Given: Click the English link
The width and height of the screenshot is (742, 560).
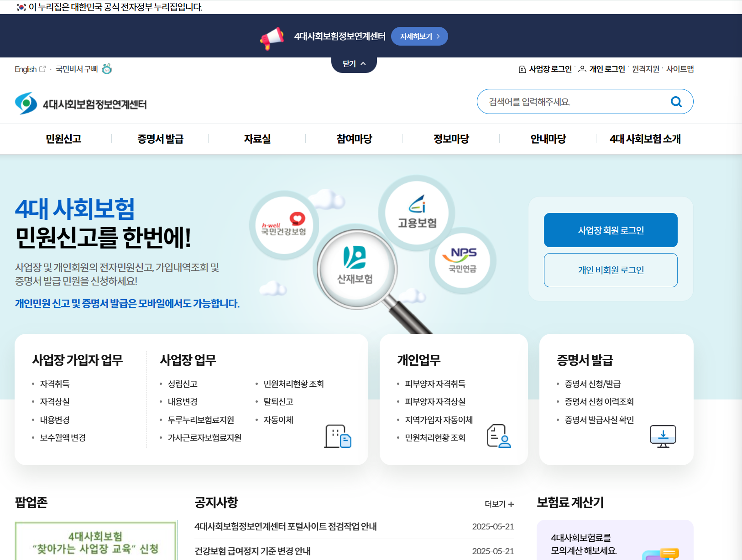Looking at the screenshot, I should coord(26,69).
